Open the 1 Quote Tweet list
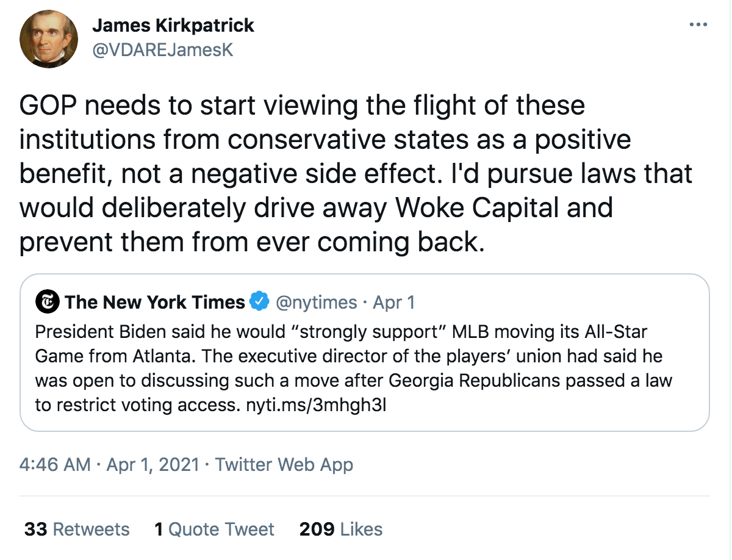Screen dimensions: 732x560 [x=214, y=529]
